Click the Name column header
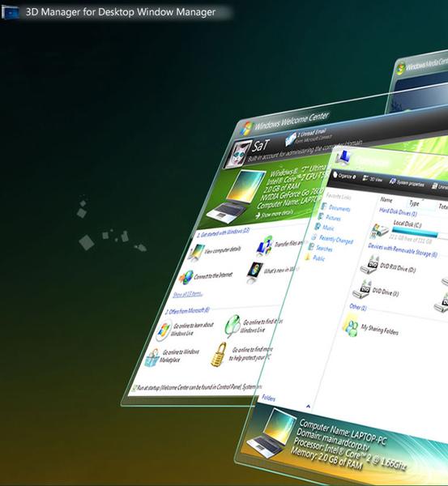The height and width of the screenshot is (486, 448). [386, 200]
